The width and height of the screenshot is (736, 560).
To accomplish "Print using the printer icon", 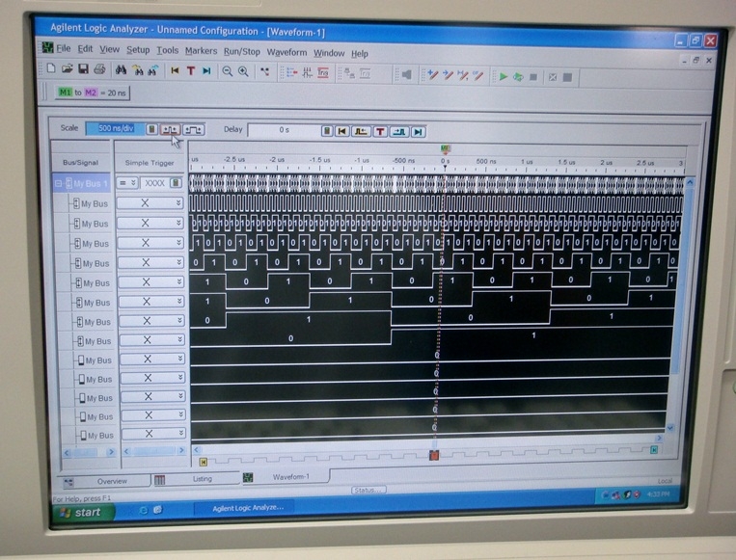I will [99, 69].
